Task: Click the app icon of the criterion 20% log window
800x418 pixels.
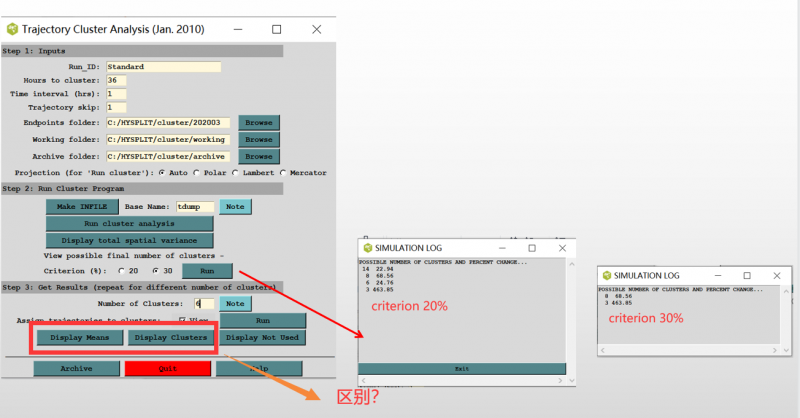Action: (x=366, y=247)
